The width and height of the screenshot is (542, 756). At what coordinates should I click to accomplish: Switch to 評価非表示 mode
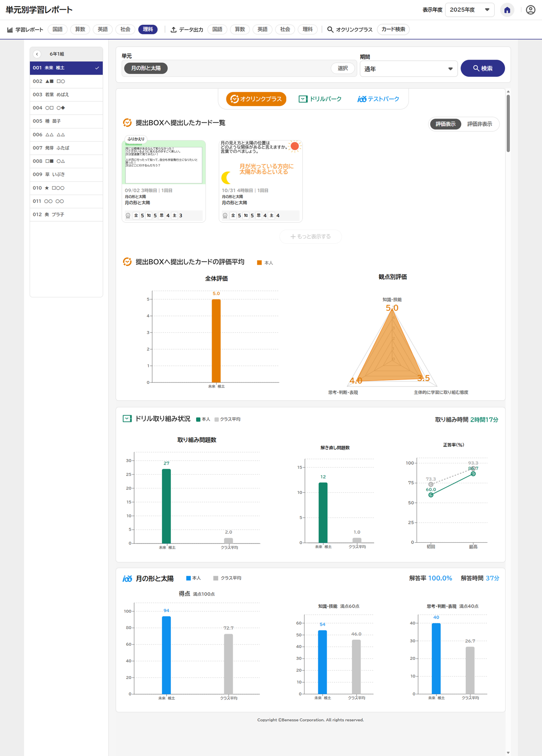point(479,124)
